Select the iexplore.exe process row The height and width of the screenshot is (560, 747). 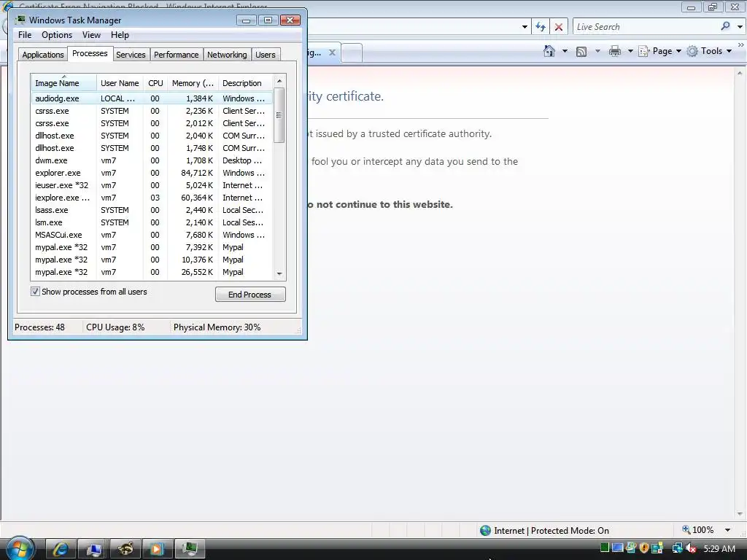pyautogui.click(x=152, y=198)
